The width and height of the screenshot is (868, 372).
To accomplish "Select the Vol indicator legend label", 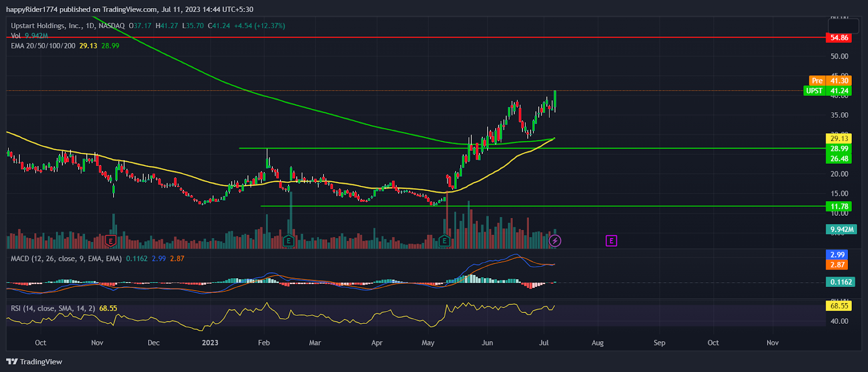I will [16, 36].
